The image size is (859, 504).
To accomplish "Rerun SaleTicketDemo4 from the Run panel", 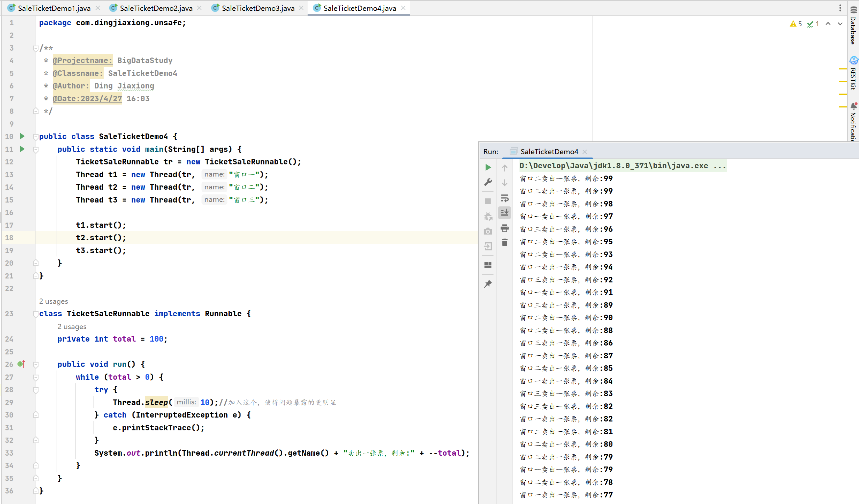I will (488, 167).
